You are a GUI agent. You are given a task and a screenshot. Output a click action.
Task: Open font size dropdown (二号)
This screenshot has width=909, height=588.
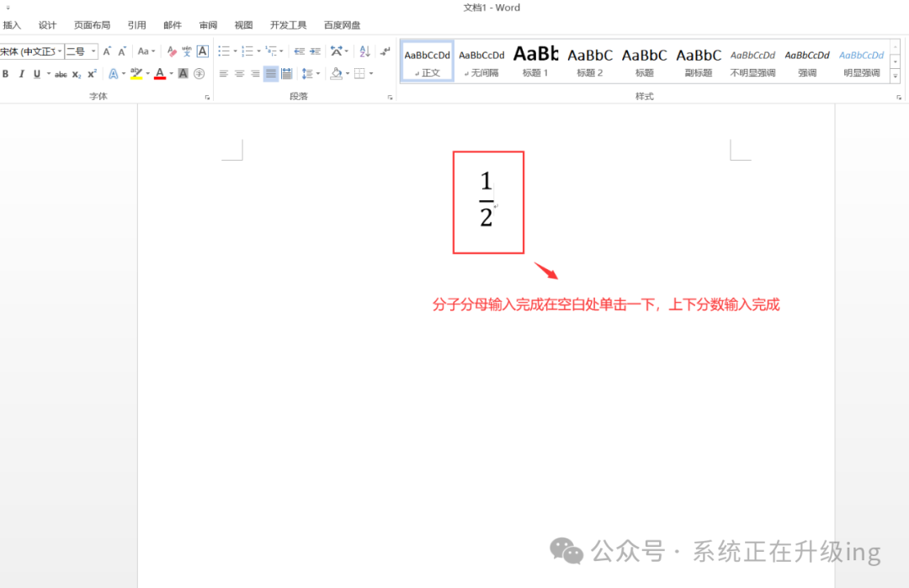(93, 51)
